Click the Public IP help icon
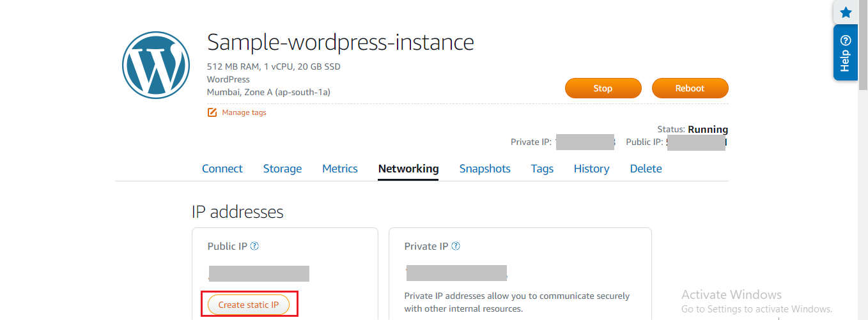 [x=254, y=246]
